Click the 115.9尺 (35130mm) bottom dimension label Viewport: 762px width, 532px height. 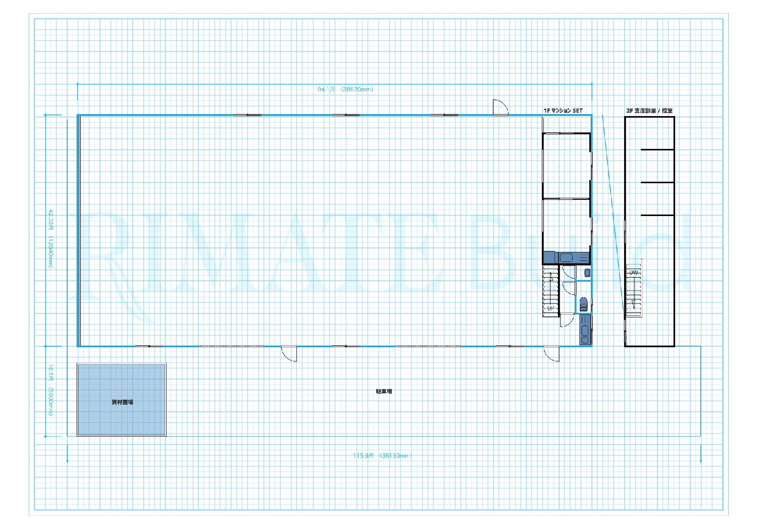click(382, 456)
